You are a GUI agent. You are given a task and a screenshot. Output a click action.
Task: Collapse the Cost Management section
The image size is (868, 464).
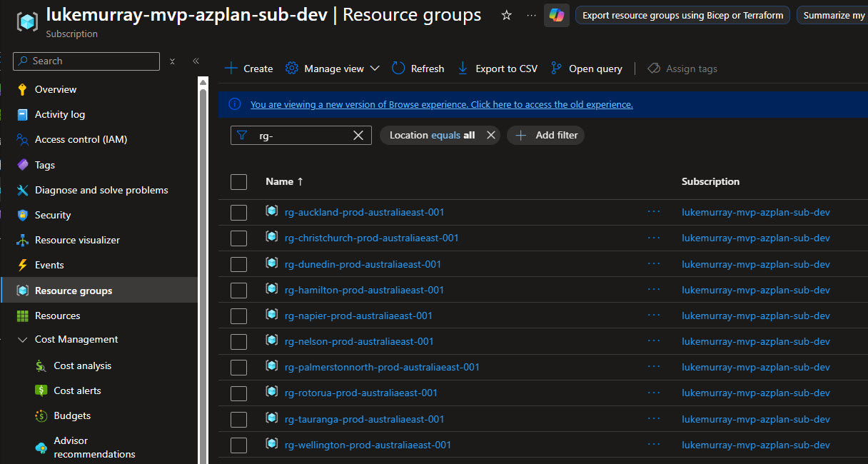point(22,339)
